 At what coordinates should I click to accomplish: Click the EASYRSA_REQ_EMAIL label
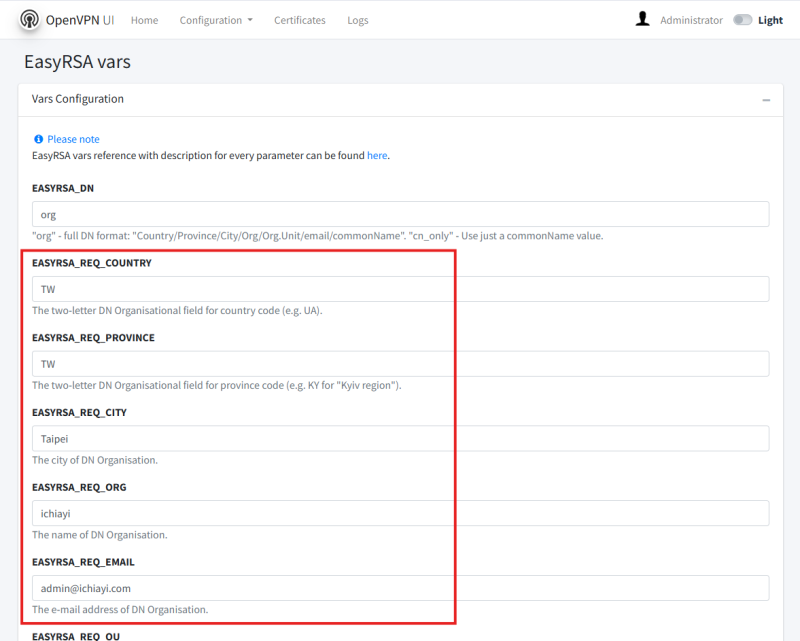pyautogui.click(x=83, y=562)
